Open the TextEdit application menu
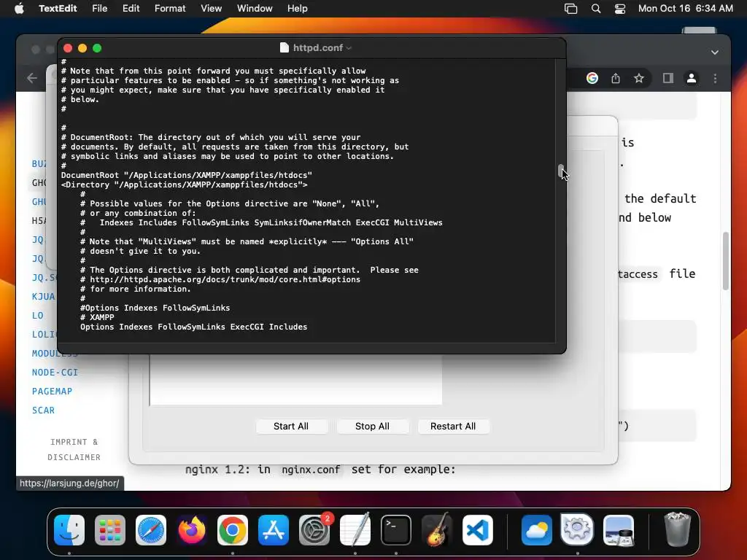This screenshot has height=560, width=747. pos(58,9)
